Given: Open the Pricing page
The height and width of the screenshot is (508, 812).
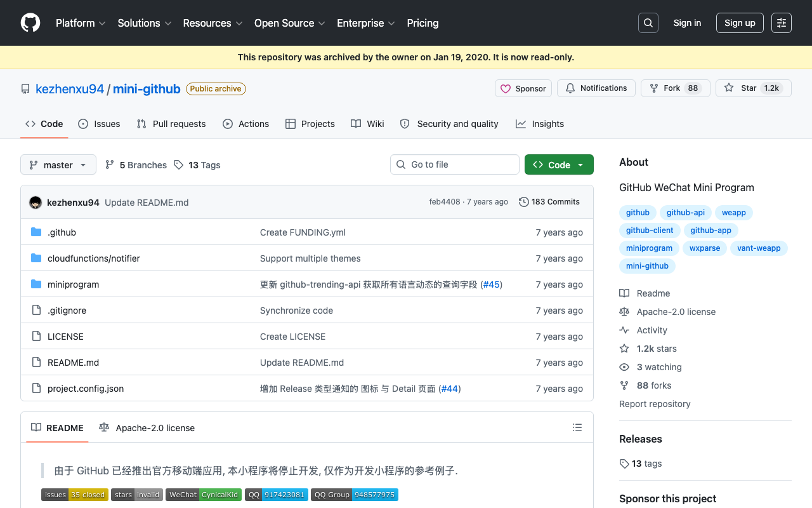Looking at the screenshot, I should coord(422,23).
